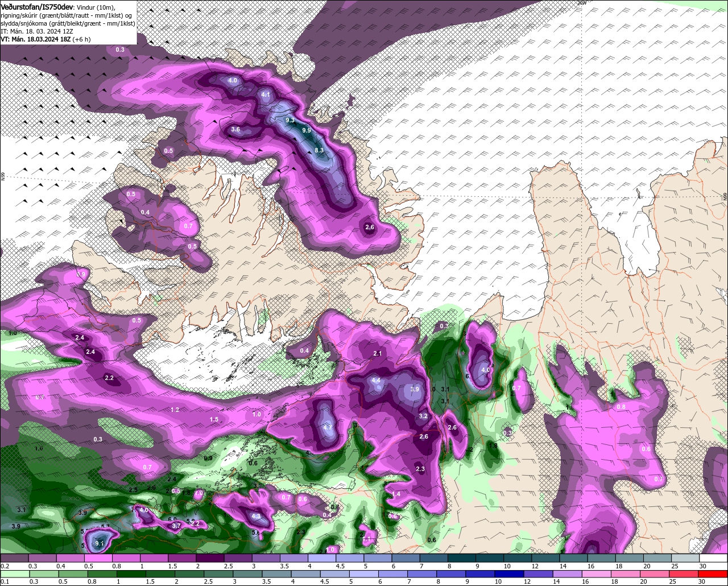Click the upper legend row swatch labeled 25
728x586 pixels.
coord(686,558)
